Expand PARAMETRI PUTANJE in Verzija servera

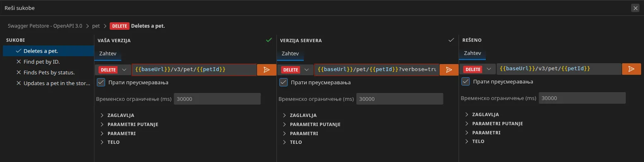pyautogui.click(x=312, y=124)
